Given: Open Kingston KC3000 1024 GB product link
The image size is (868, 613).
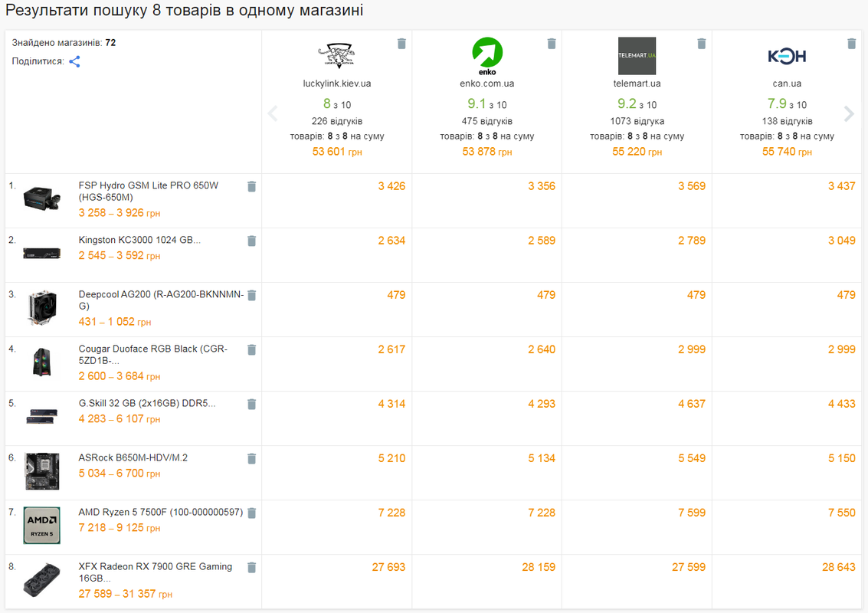Looking at the screenshot, I should pos(139,241).
